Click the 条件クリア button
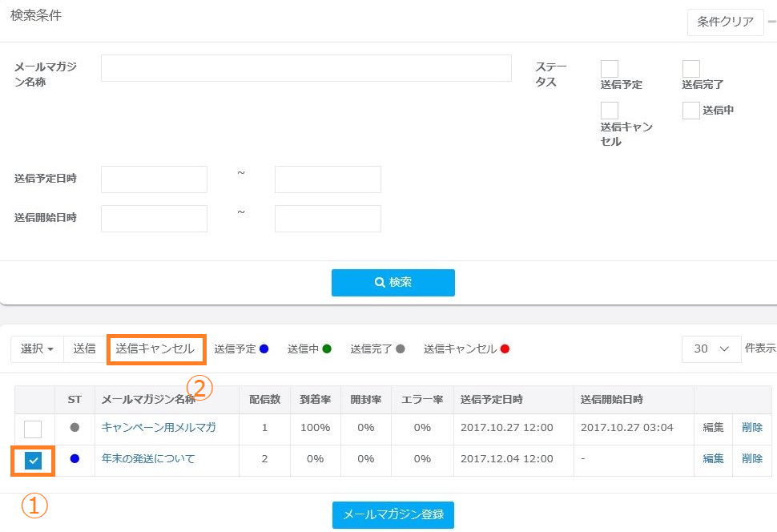This screenshot has height=532, width=777. click(725, 22)
